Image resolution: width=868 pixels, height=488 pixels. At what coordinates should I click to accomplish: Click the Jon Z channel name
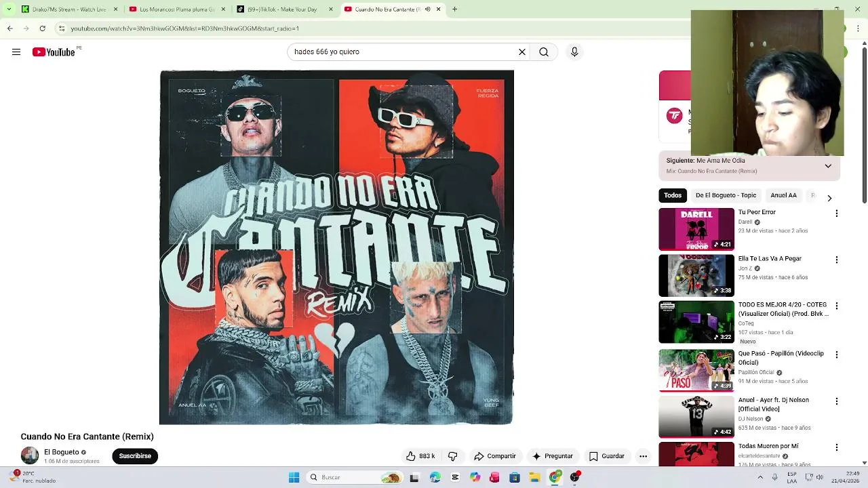(x=745, y=268)
